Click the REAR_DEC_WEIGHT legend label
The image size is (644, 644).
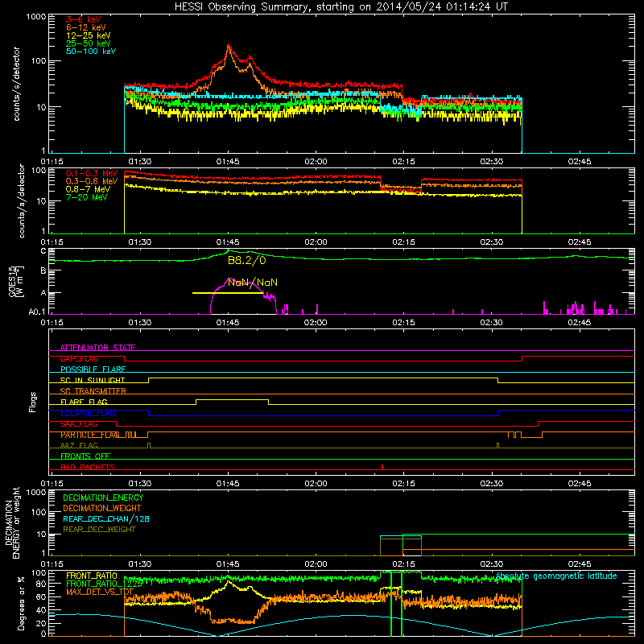point(99,530)
